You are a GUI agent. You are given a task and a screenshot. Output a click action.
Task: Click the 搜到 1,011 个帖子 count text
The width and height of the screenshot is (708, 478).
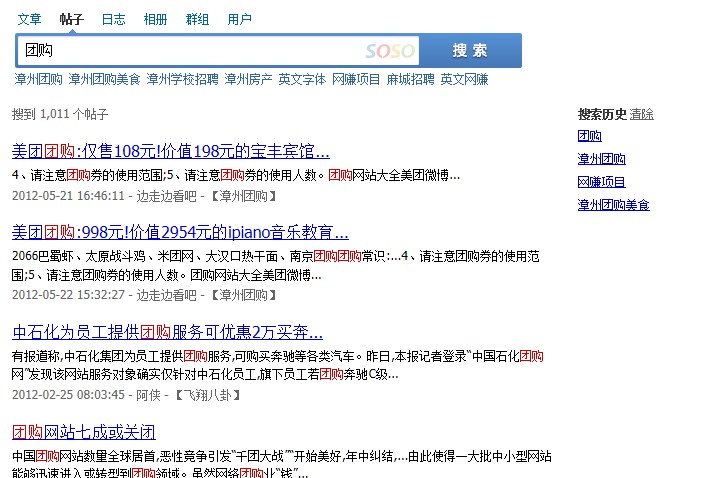click(x=60, y=114)
